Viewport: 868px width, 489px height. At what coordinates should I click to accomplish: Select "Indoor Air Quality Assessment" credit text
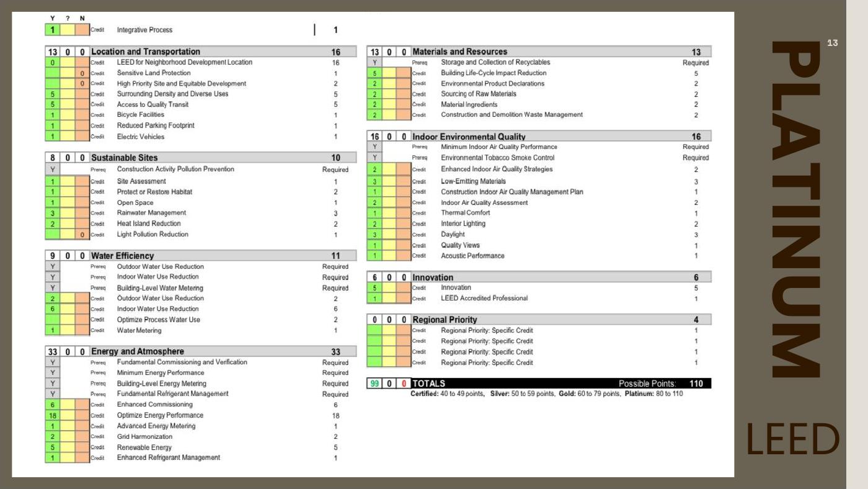point(485,203)
